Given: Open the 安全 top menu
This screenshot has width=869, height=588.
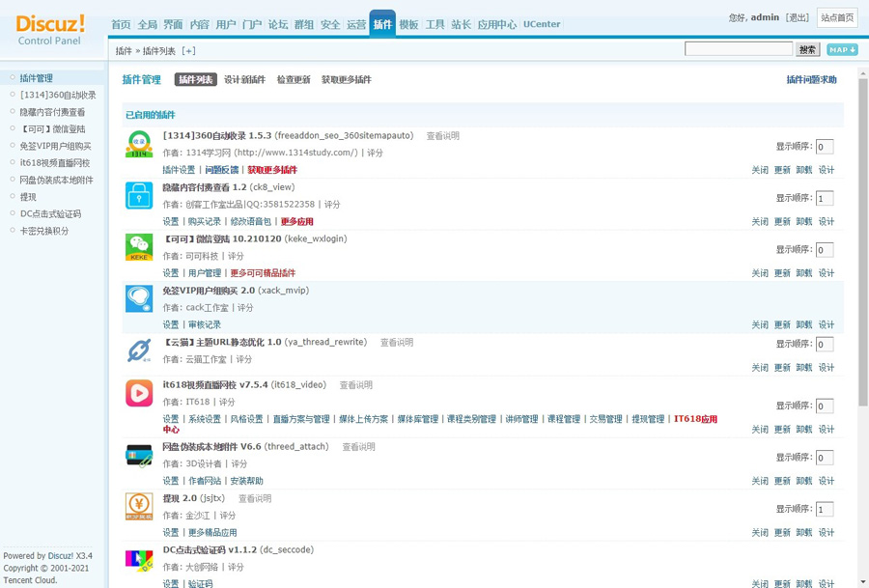Looking at the screenshot, I should 330,24.
